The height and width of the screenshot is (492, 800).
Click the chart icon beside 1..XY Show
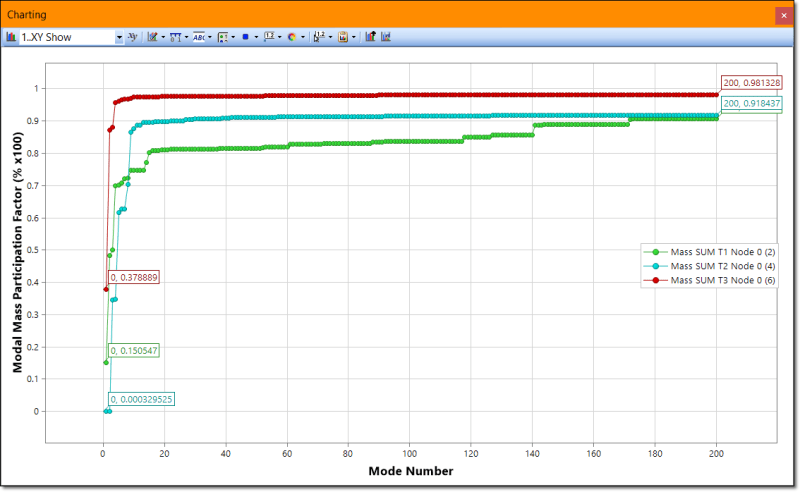(x=11, y=37)
